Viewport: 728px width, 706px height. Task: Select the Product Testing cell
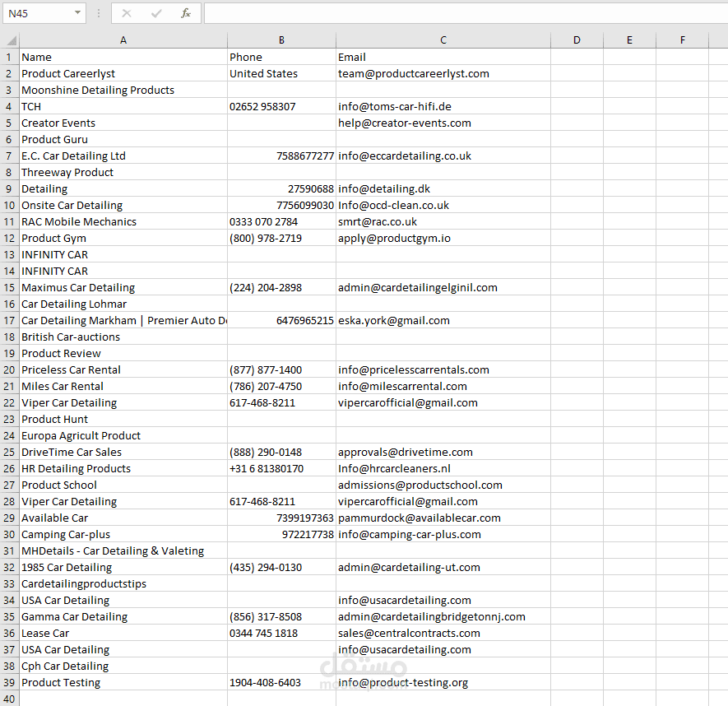coord(123,682)
